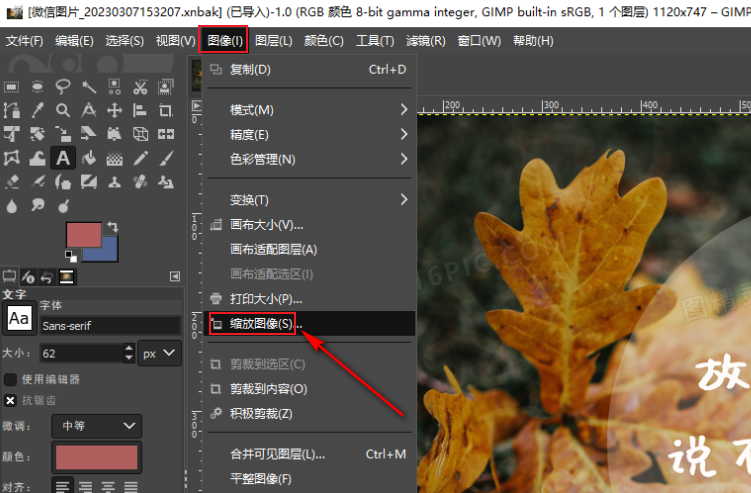This screenshot has height=493, width=751.
Task: Select the Shear tool
Action: pos(89,134)
